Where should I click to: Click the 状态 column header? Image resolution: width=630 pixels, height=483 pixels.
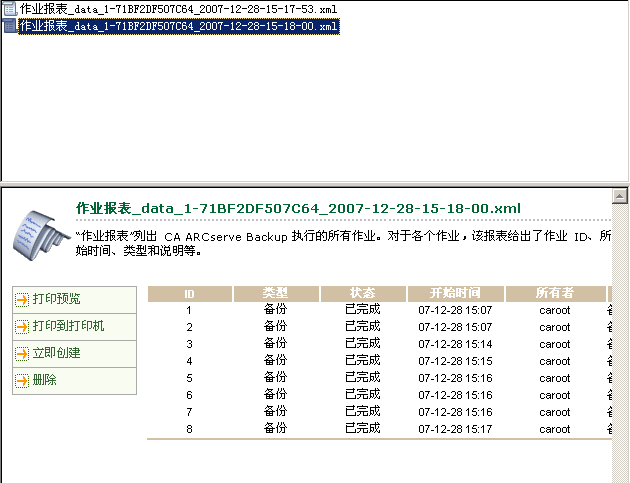click(363, 294)
